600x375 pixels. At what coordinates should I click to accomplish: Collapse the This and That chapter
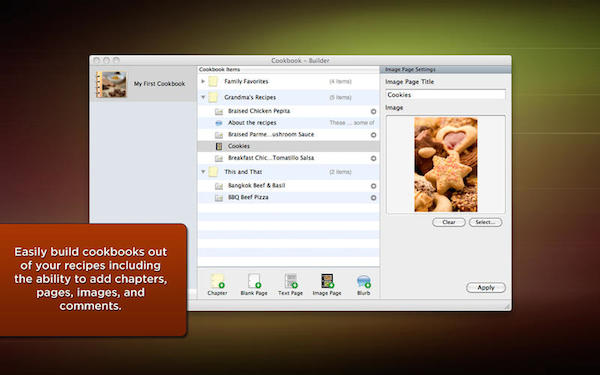[203, 172]
